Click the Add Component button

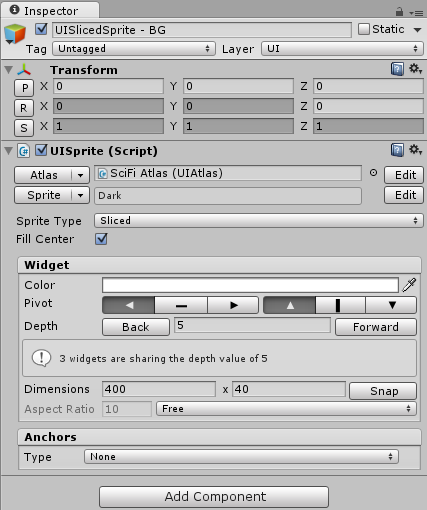pos(214,497)
